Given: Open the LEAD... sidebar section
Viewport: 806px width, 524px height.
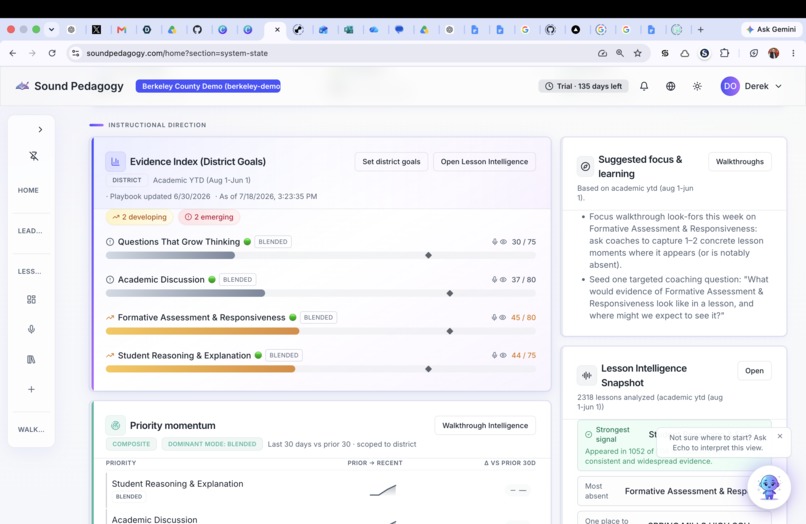Looking at the screenshot, I should click(30, 231).
